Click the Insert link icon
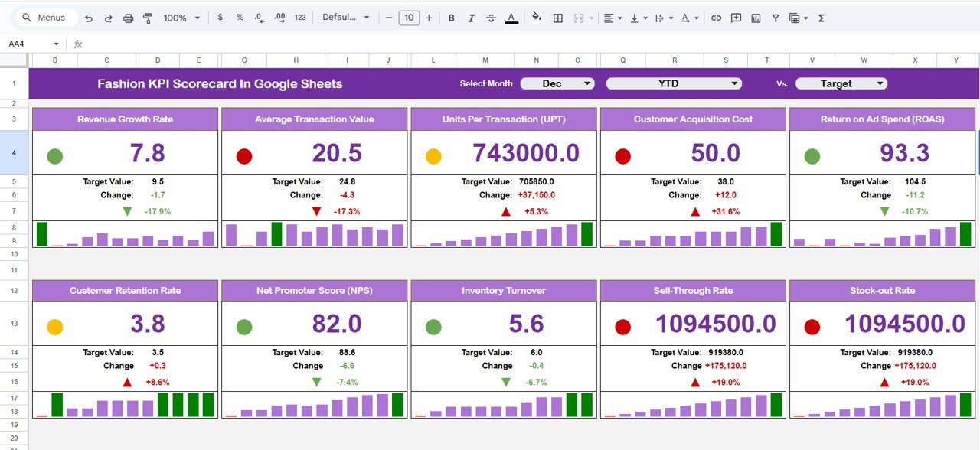 pos(716,17)
